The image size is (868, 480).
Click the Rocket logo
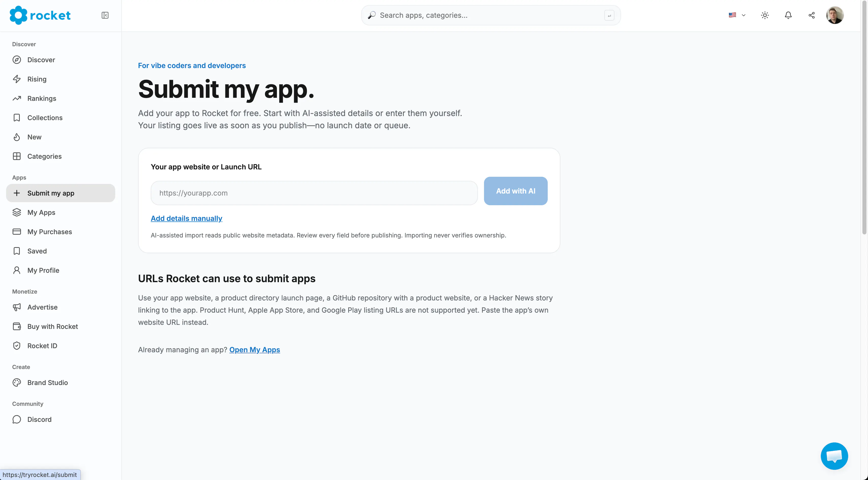pyautogui.click(x=40, y=15)
